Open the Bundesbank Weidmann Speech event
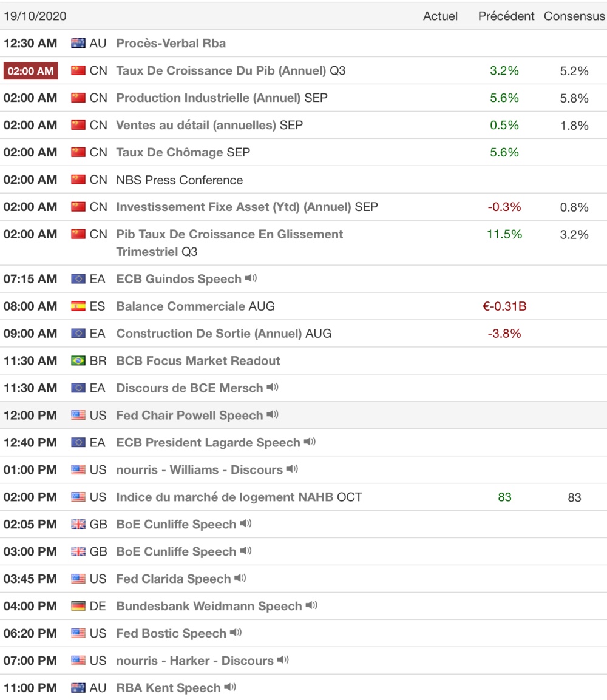The width and height of the screenshot is (607, 700). 209,606
